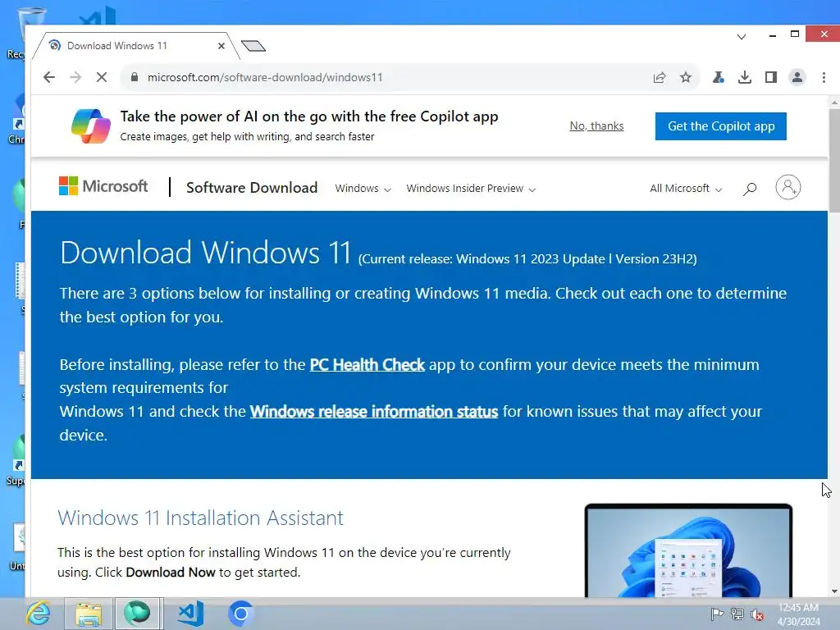Expand the Windows menu
The width and height of the screenshot is (840, 630).
(x=363, y=189)
